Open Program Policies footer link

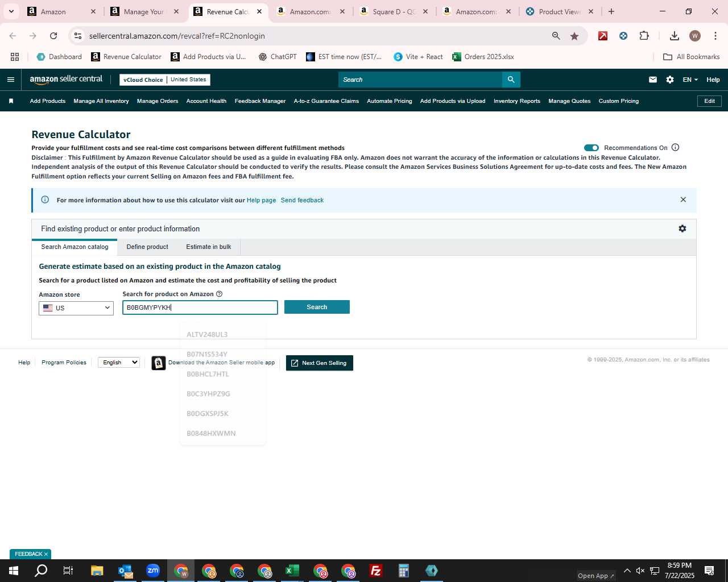coord(64,362)
